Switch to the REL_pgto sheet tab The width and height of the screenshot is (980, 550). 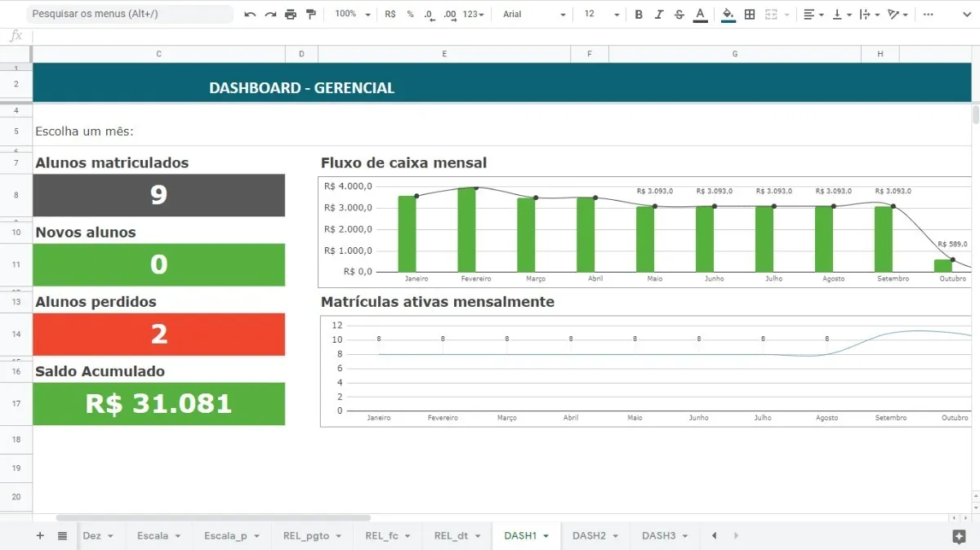306,536
